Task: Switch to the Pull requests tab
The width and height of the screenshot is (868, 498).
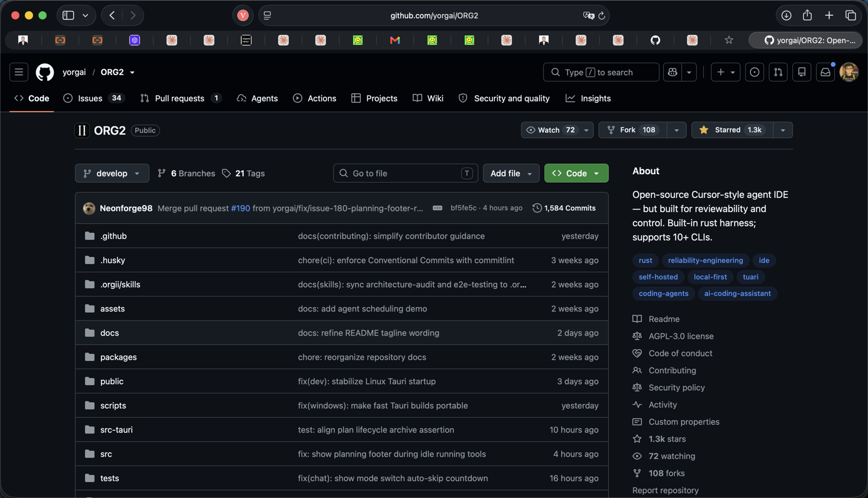Action: (x=181, y=99)
